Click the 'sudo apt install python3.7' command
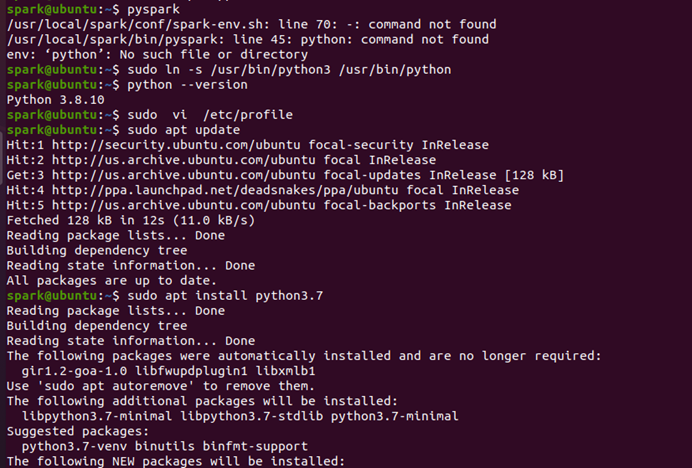This screenshot has height=468, width=692. pos(225,295)
